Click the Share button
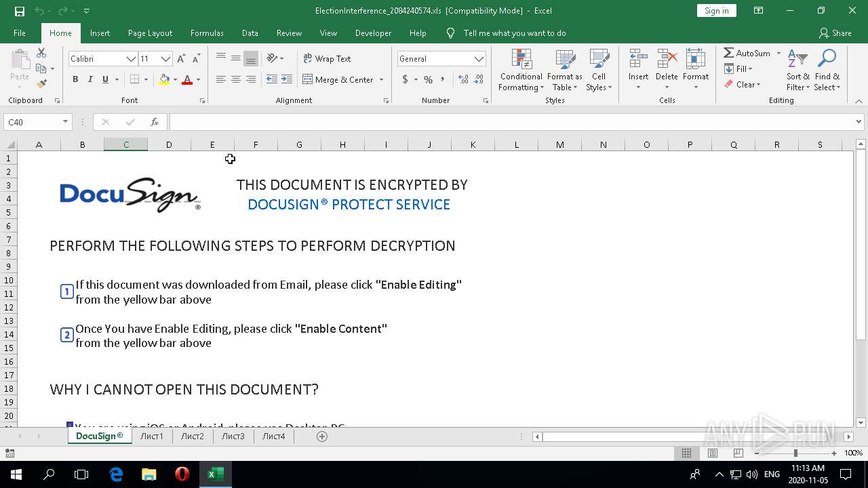 pyautogui.click(x=835, y=33)
